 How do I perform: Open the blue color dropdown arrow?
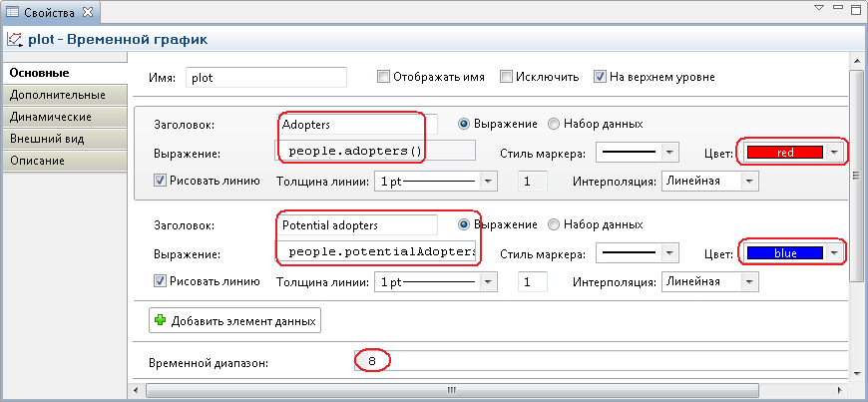click(834, 253)
